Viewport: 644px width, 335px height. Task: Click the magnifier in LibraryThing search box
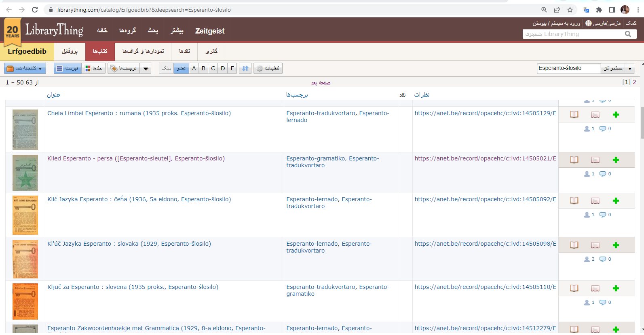tap(628, 34)
